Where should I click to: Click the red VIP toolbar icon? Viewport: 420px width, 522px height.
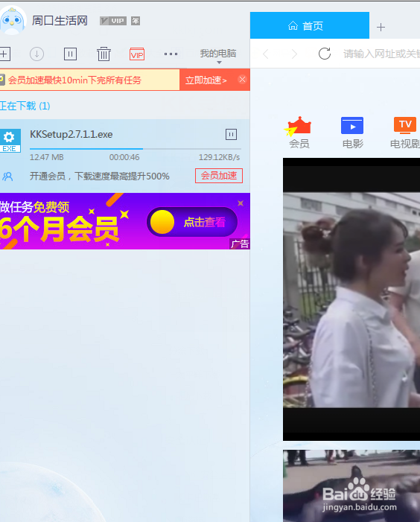[137, 54]
